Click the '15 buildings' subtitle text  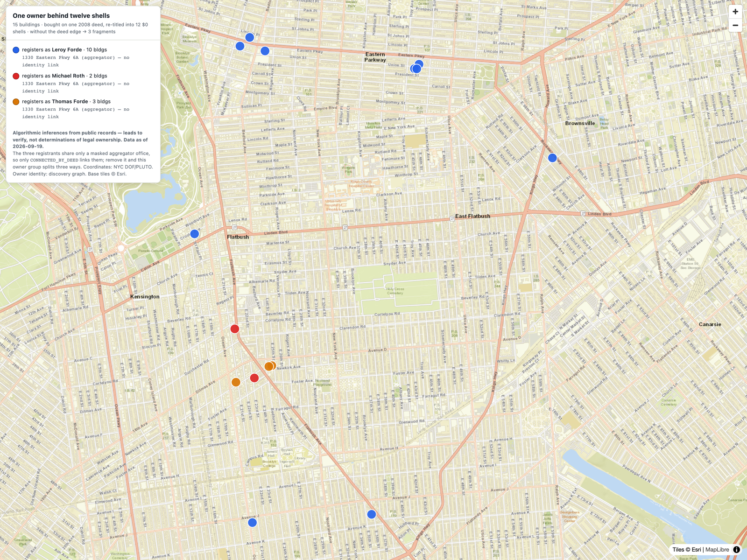[26, 25]
